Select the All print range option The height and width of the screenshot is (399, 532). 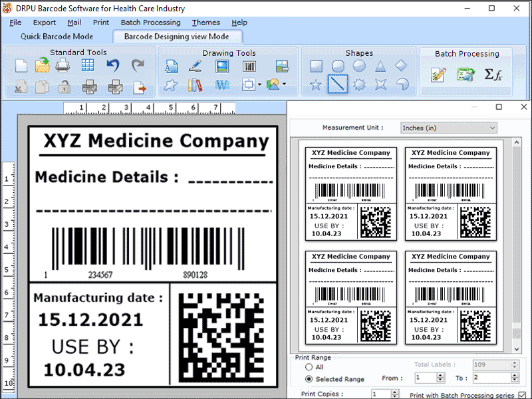309,366
